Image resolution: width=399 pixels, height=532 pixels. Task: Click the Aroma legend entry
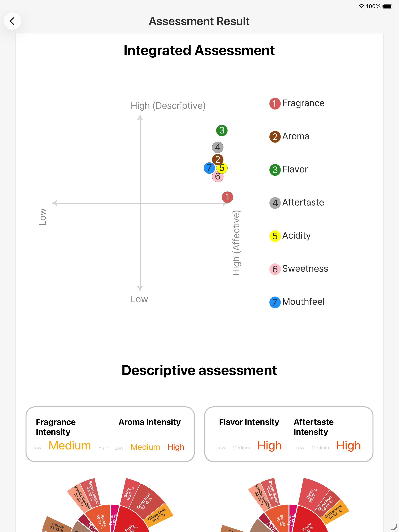tap(289, 137)
